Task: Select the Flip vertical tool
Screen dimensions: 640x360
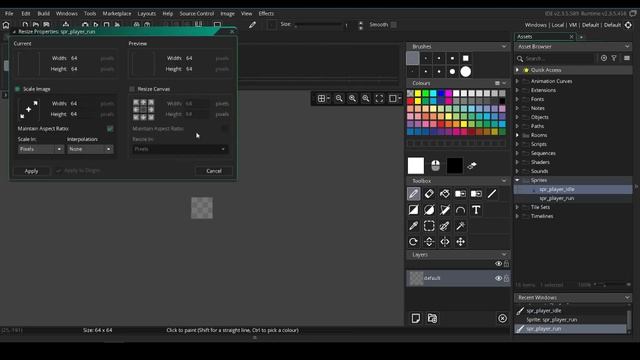Action: point(429,242)
